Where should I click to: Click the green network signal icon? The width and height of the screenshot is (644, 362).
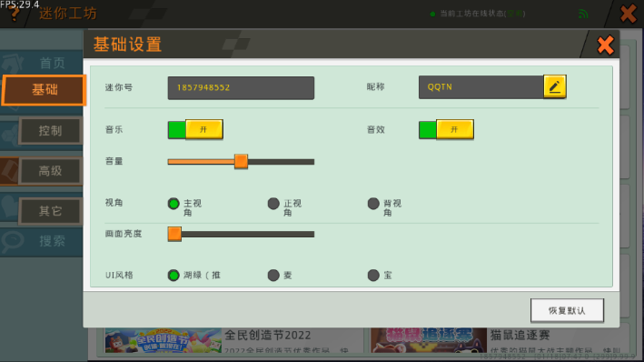(583, 14)
